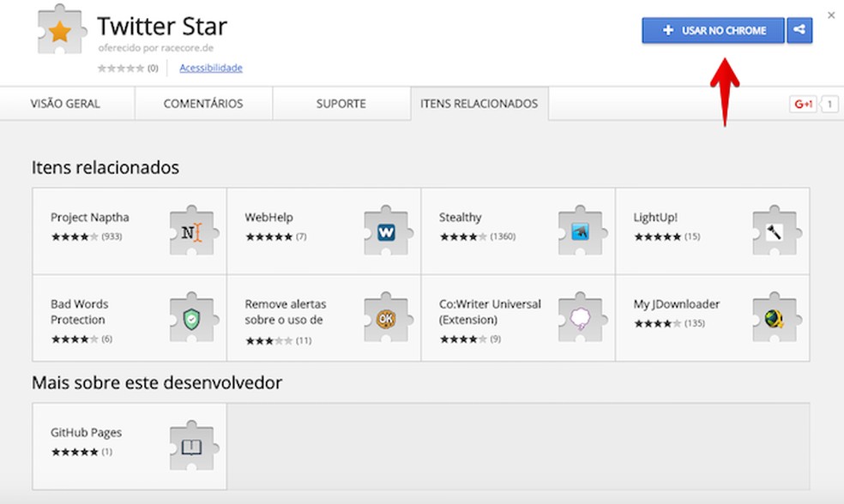
Task: Click the Twitter Star title text
Action: (x=162, y=26)
